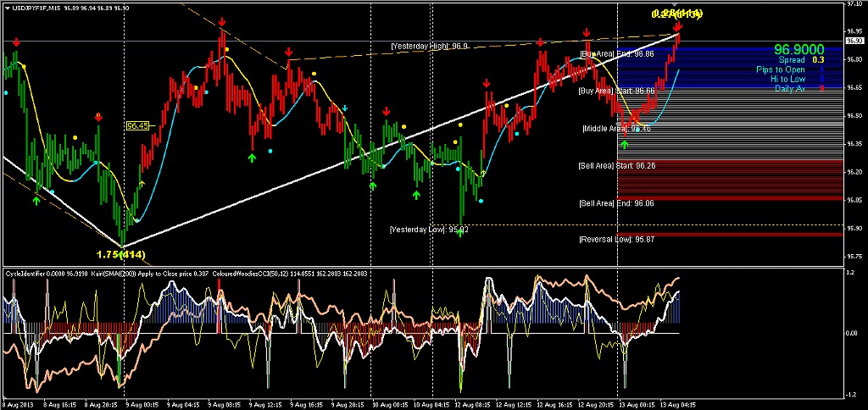Select the Yesterday High 96.9 label
Screen dimensions: 868x410
pyautogui.click(x=429, y=46)
